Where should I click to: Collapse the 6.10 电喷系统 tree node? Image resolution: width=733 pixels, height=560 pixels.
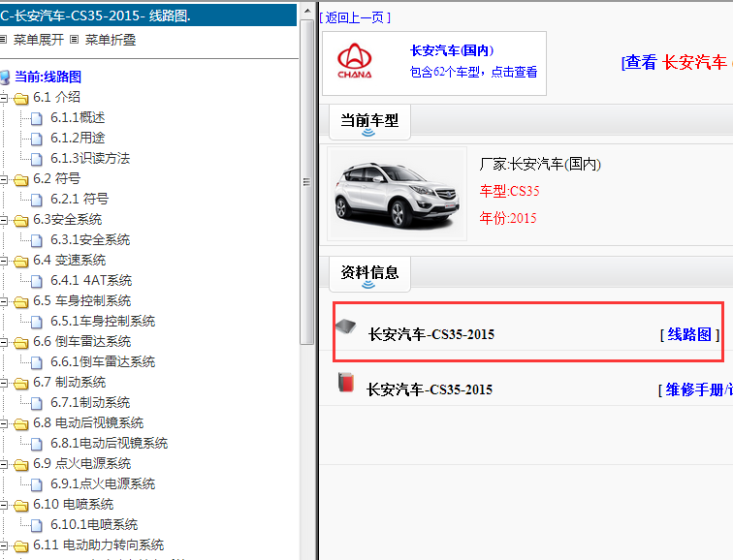(x=3, y=505)
